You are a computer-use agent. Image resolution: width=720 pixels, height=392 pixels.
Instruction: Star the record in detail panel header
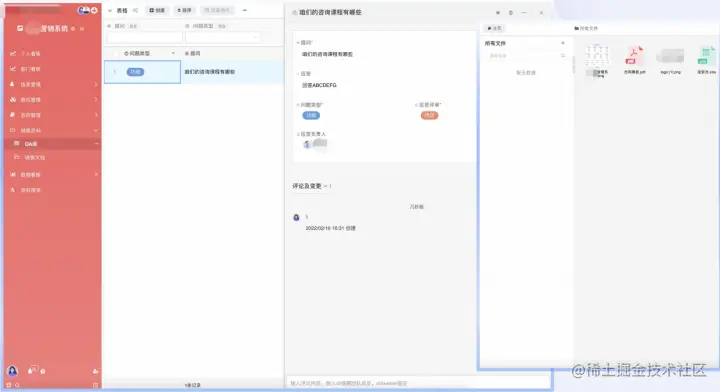(x=498, y=12)
